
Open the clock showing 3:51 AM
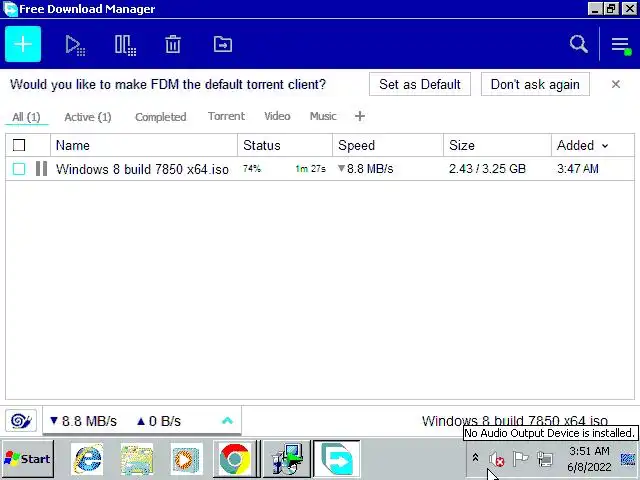tap(589, 459)
